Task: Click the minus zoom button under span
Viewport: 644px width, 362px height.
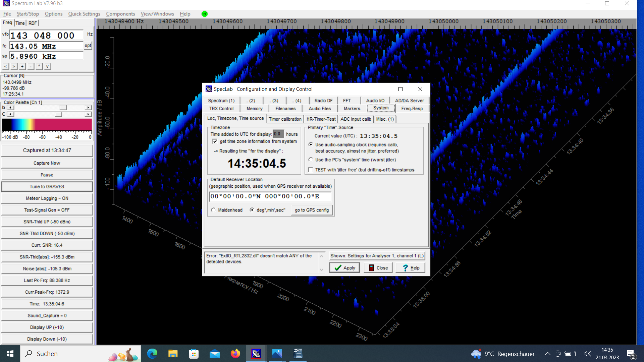Action: coord(31,66)
